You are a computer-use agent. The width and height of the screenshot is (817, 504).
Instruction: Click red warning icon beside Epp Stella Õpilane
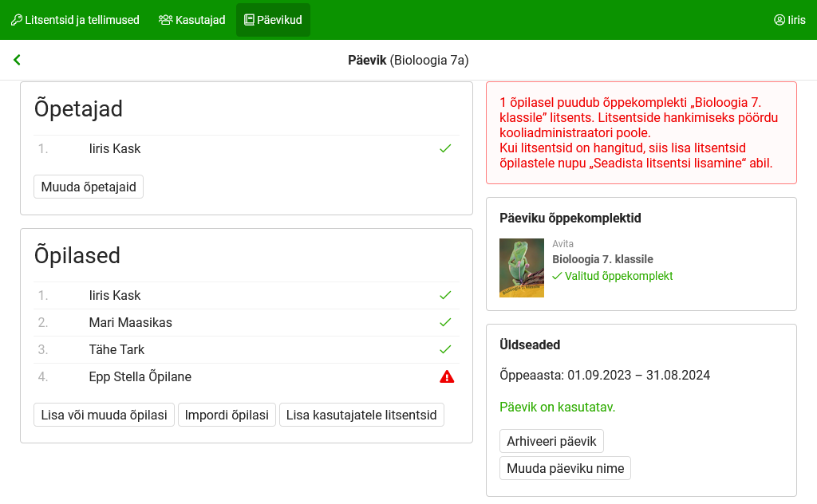pos(447,376)
